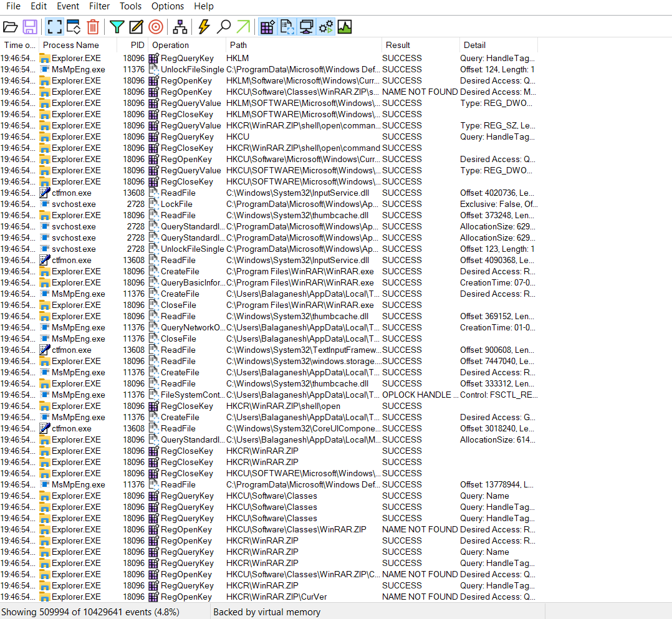
Task: Click the OPLOCK HANDLE result cell
Action: coord(420,395)
